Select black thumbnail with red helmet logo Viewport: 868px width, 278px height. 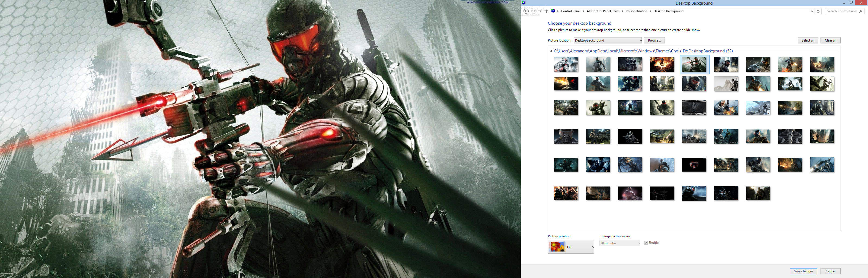[x=694, y=165]
